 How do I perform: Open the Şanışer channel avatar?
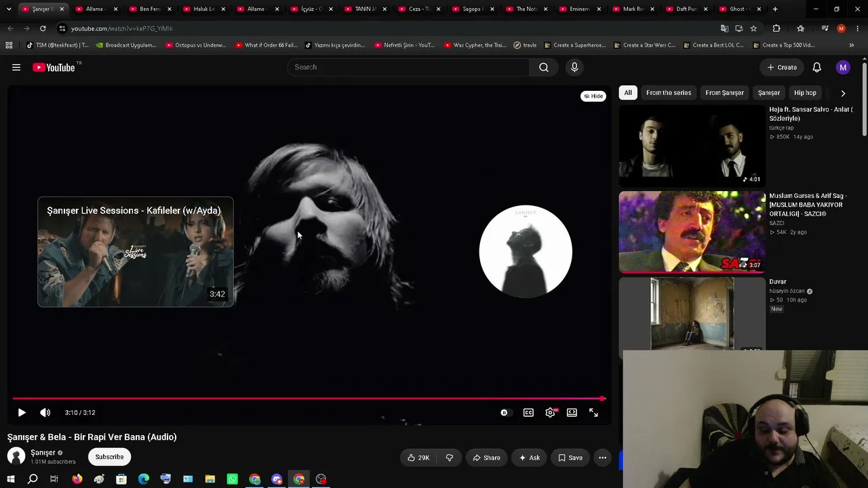16,457
